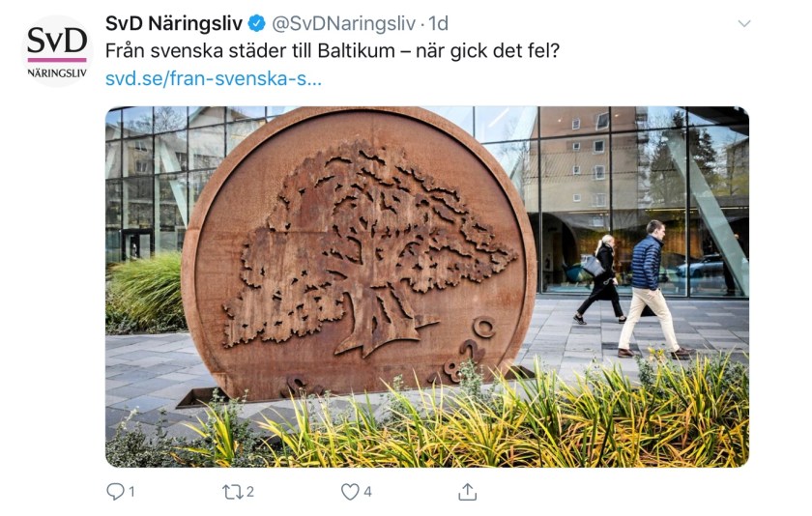
Task: Open the oak tree sculpture photo
Action: (427, 287)
